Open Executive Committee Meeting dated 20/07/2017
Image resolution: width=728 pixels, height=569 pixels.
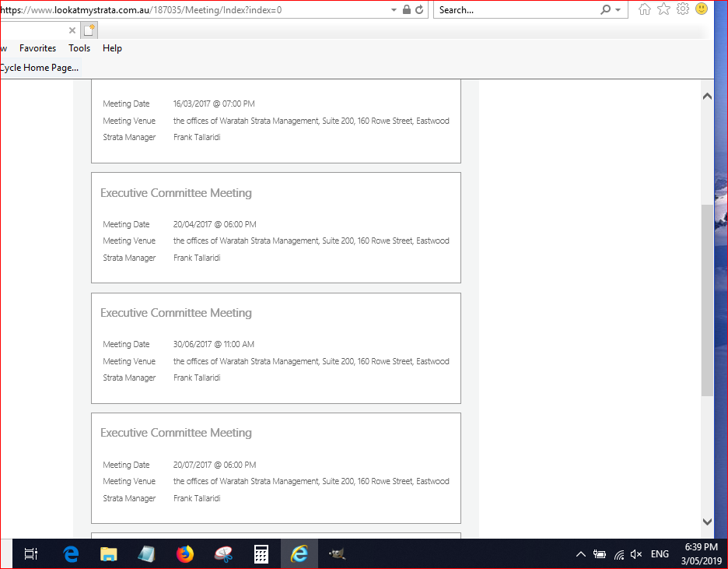pyautogui.click(x=176, y=433)
